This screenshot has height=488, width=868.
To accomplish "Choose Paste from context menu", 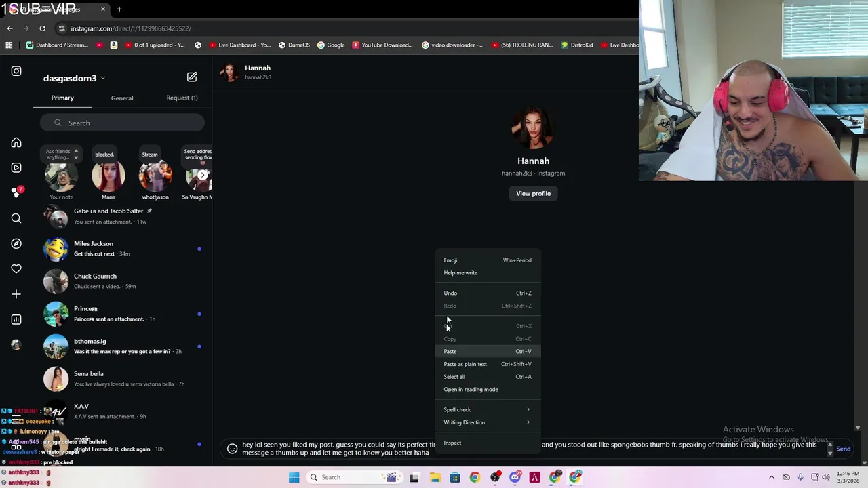I will [488, 351].
